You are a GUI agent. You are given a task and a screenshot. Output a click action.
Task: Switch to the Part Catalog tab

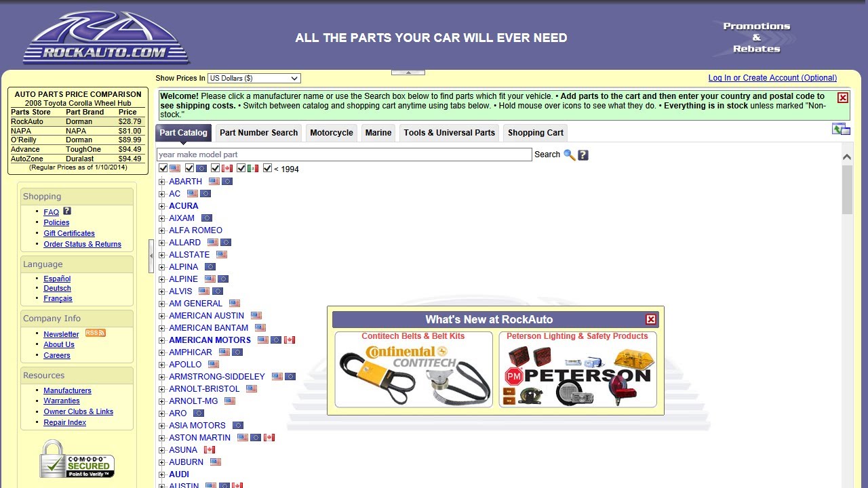click(x=183, y=133)
